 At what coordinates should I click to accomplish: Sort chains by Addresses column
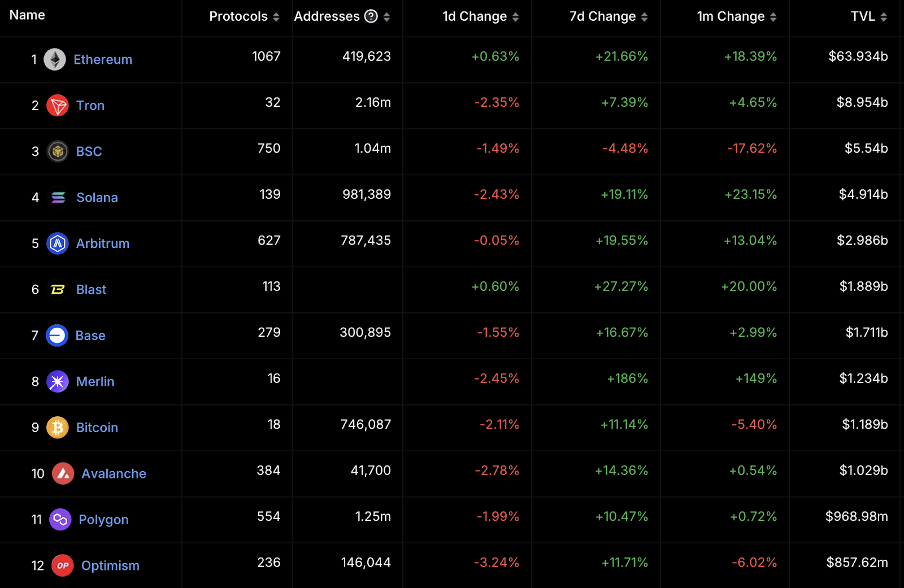(x=386, y=18)
